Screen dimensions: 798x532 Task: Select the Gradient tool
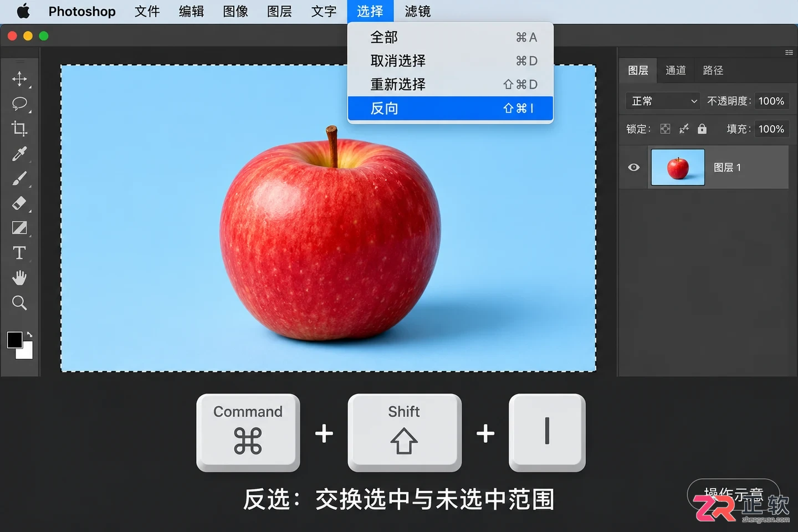coord(19,228)
